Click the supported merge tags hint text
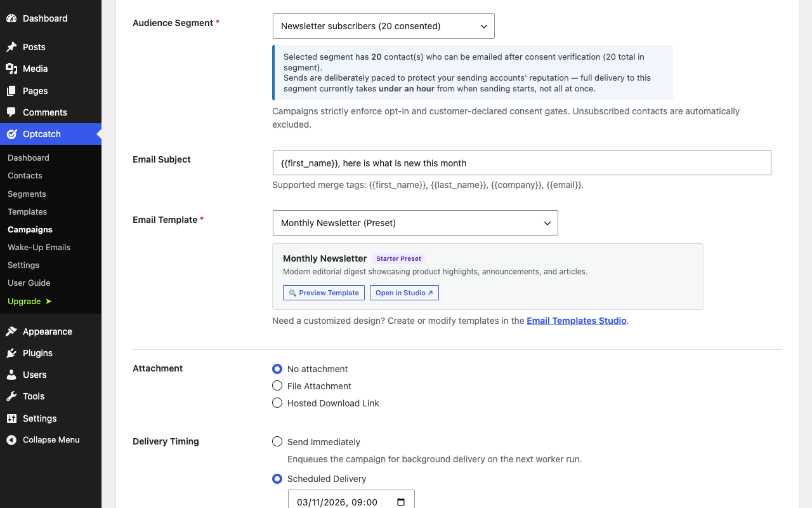The image size is (812, 508). pos(428,185)
